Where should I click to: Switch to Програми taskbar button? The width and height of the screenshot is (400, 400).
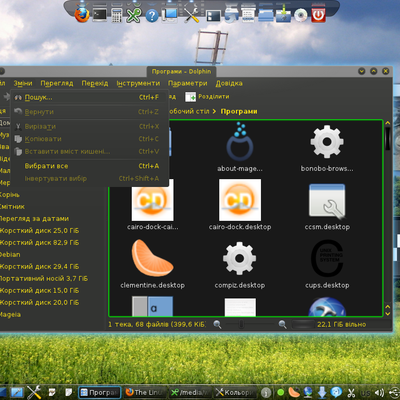click(100, 393)
